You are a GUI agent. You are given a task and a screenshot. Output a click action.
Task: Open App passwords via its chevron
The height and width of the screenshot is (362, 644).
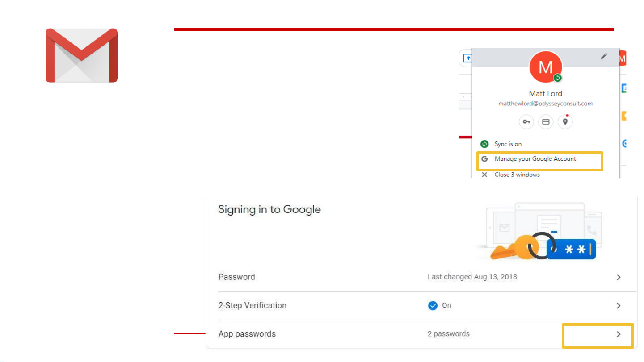(619, 334)
